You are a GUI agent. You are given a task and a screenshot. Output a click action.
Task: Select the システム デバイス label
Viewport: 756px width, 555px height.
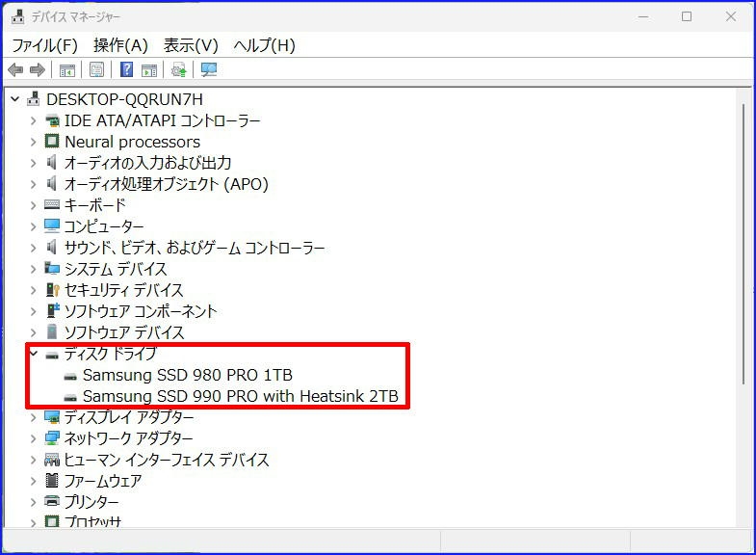click(116, 269)
